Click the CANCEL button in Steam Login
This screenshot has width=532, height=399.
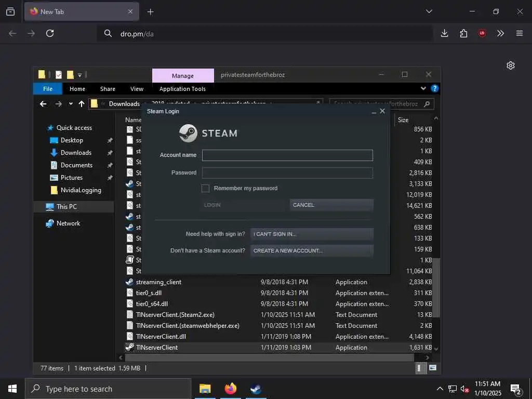click(331, 205)
